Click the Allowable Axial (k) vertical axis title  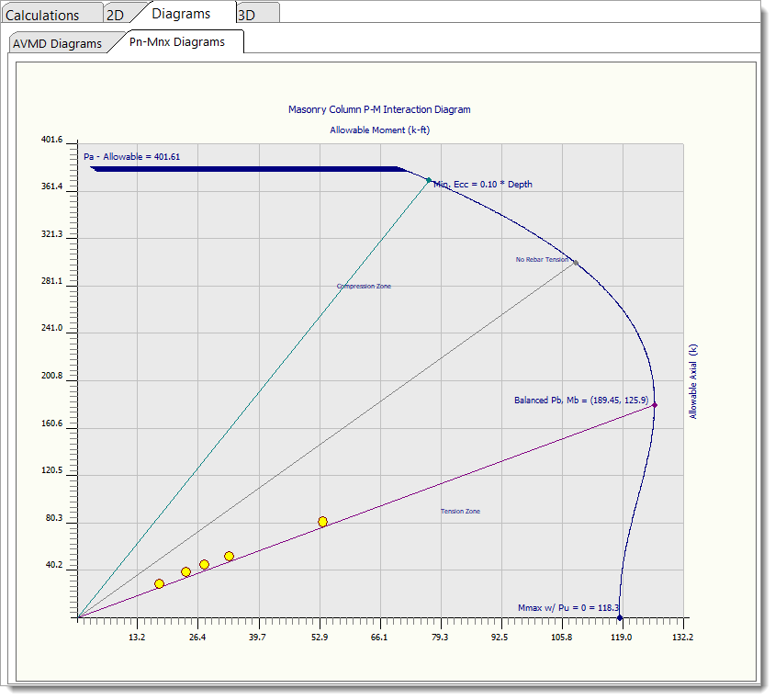click(x=693, y=381)
